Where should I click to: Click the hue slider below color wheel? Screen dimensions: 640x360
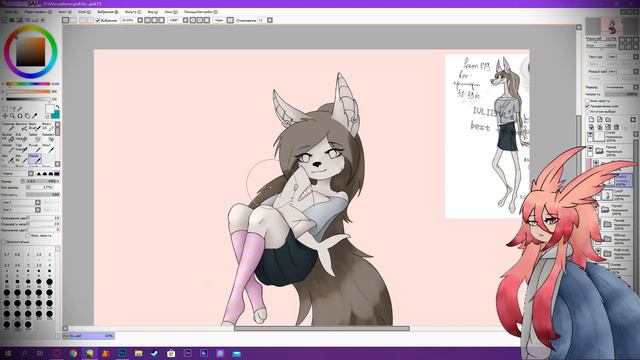pos(28,84)
